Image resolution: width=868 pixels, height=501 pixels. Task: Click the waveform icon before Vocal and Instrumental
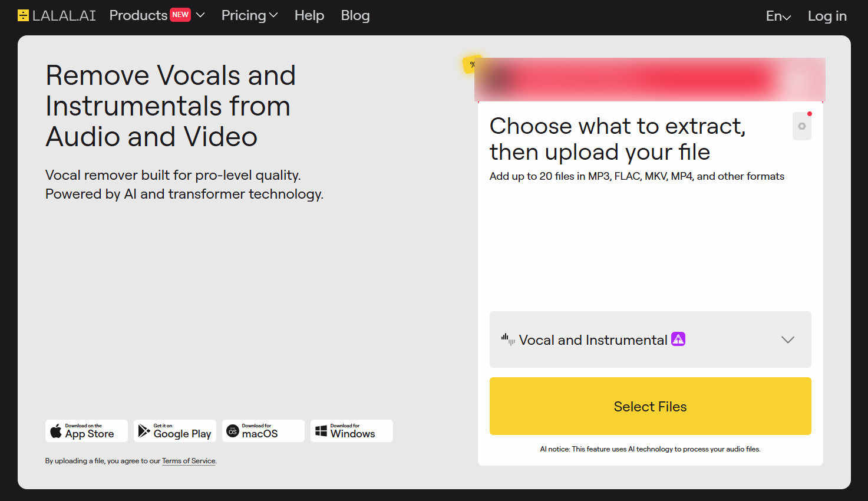pos(508,340)
